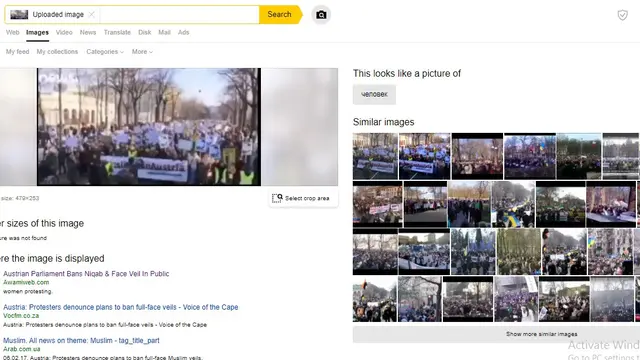Image resolution: width=640 pixels, height=360 pixels.
Task: Open first similar image in second row
Action: tap(378, 204)
